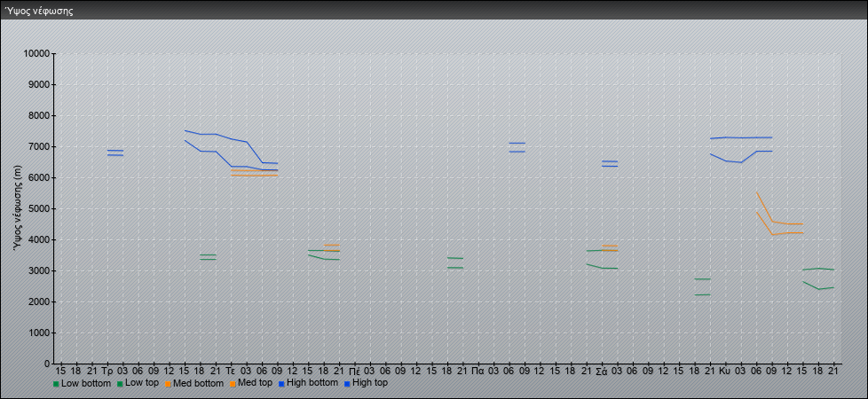
Task: Click the 6000 value on the height axis
Action: [39, 177]
